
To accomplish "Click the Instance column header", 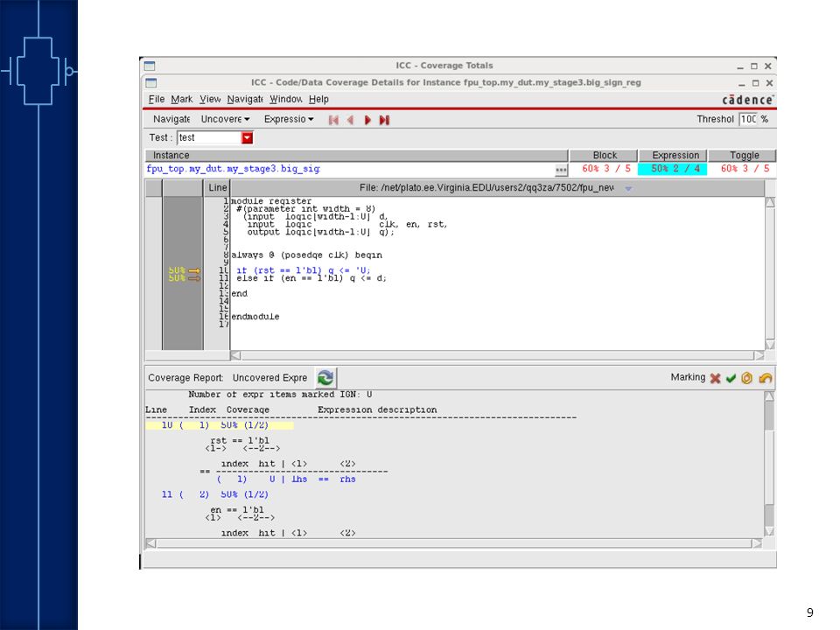I will click(356, 156).
